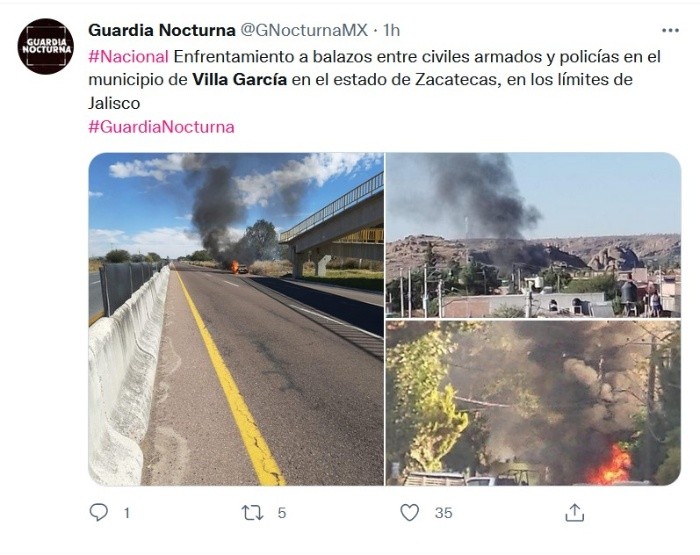Open the three-dot more options menu

click(670, 30)
